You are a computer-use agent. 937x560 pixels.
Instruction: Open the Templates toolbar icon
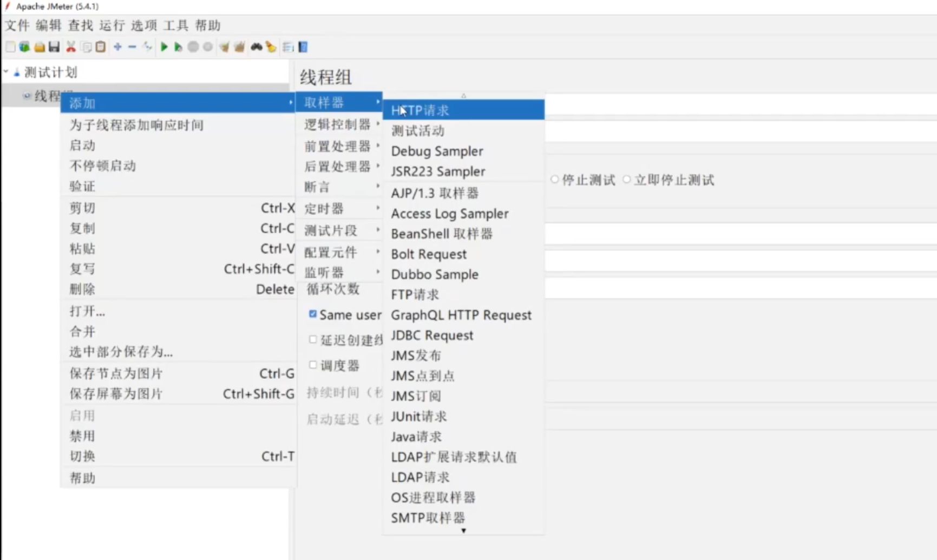click(24, 47)
